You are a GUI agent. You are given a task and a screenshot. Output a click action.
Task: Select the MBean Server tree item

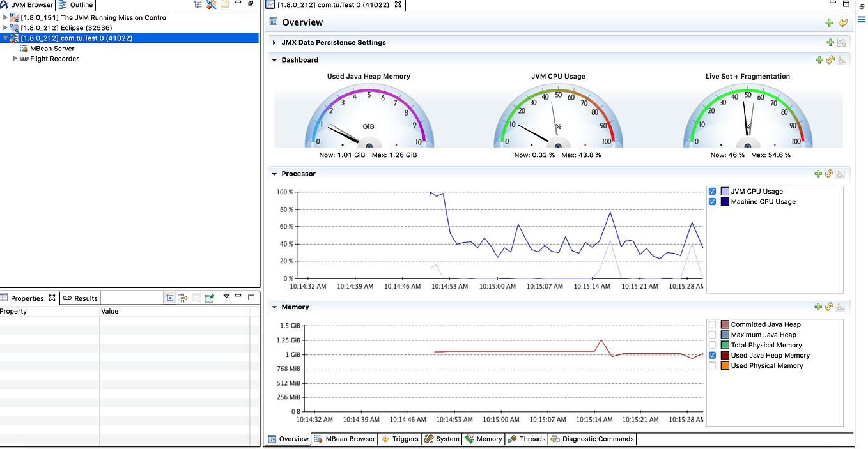tap(52, 49)
